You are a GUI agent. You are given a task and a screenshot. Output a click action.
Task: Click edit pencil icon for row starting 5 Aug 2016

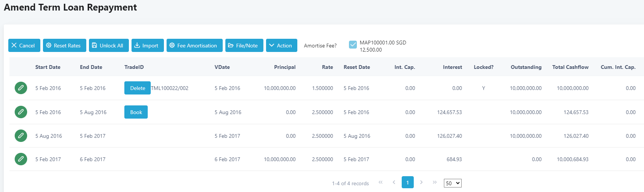pos(21,136)
